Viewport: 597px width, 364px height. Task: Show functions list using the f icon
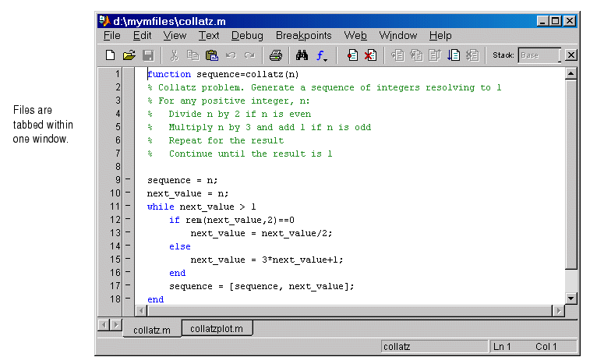(x=321, y=55)
